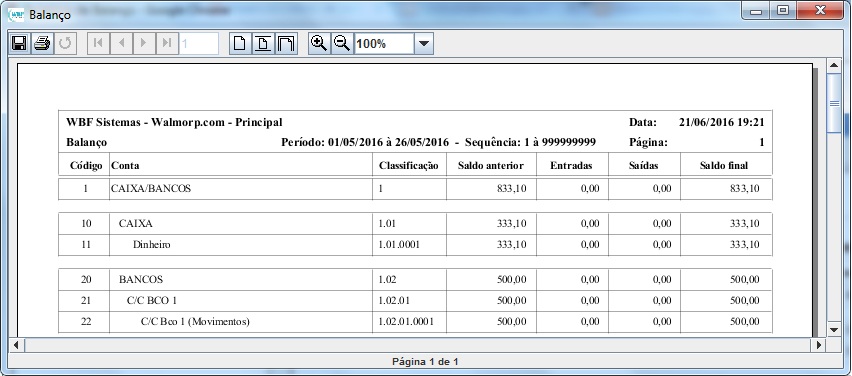This screenshot has height=376, width=852.
Task: Close the Balanço window
Action: point(820,10)
